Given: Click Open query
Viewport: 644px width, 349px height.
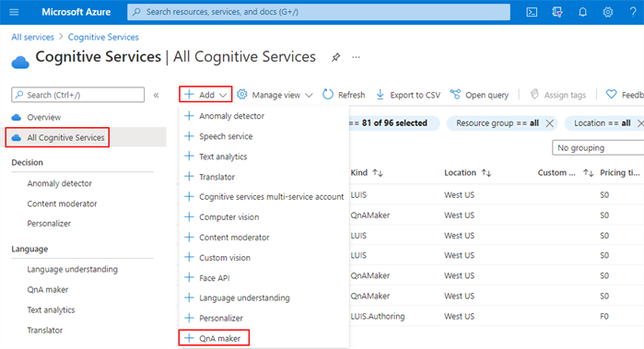Looking at the screenshot, I should (x=479, y=95).
